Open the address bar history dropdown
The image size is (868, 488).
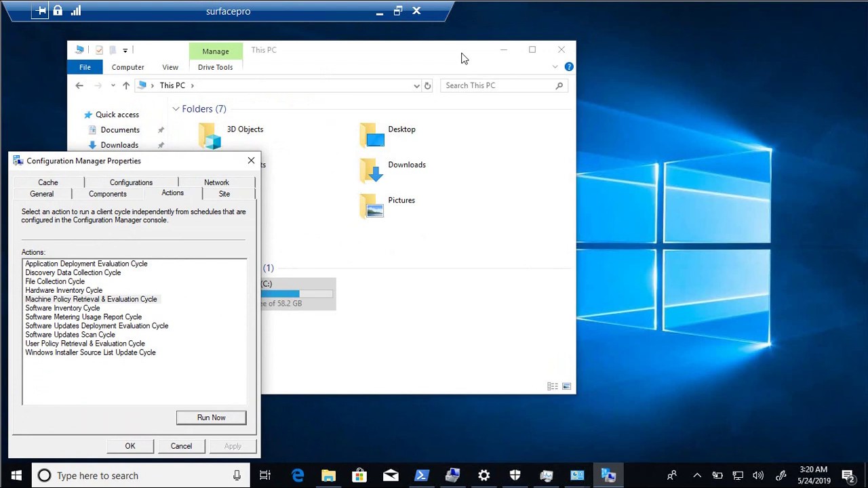[416, 85]
